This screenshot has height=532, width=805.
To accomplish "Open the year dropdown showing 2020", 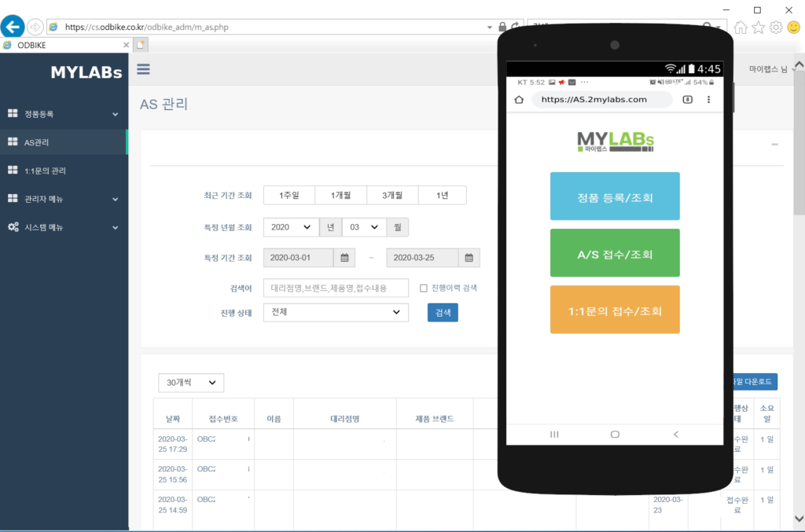I will pos(291,227).
